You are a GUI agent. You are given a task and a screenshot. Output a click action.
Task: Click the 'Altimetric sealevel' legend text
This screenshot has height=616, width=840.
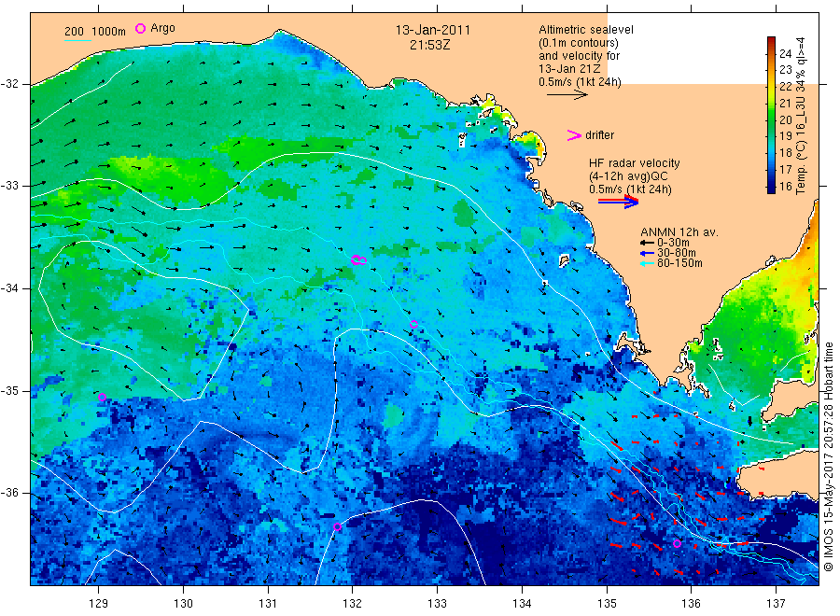click(586, 30)
